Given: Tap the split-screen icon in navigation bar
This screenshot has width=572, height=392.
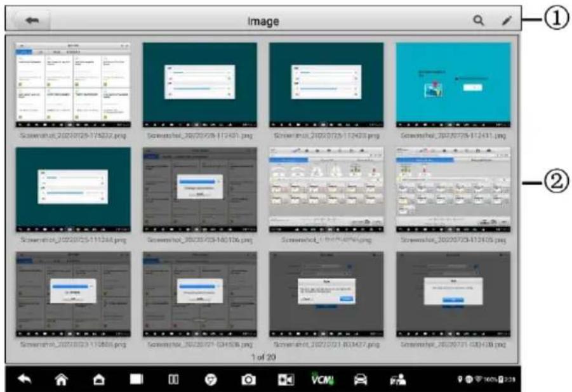Looking at the screenshot, I should click(x=173, y=379).
